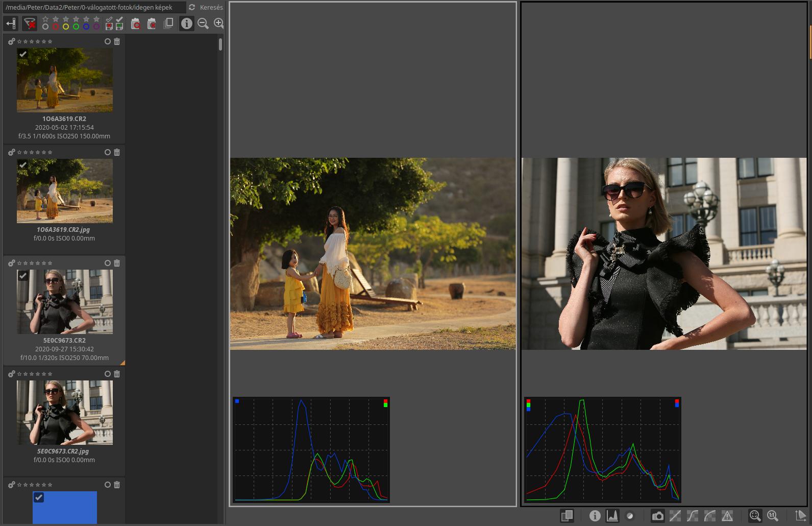This screenshot has height=526, width=812.
Task: Collapse the left panel with the arrow icon
Action: pos(11,23)
